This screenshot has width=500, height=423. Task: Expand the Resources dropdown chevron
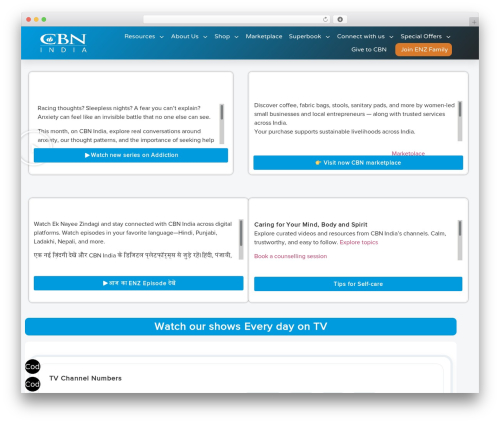click(162, 37)
